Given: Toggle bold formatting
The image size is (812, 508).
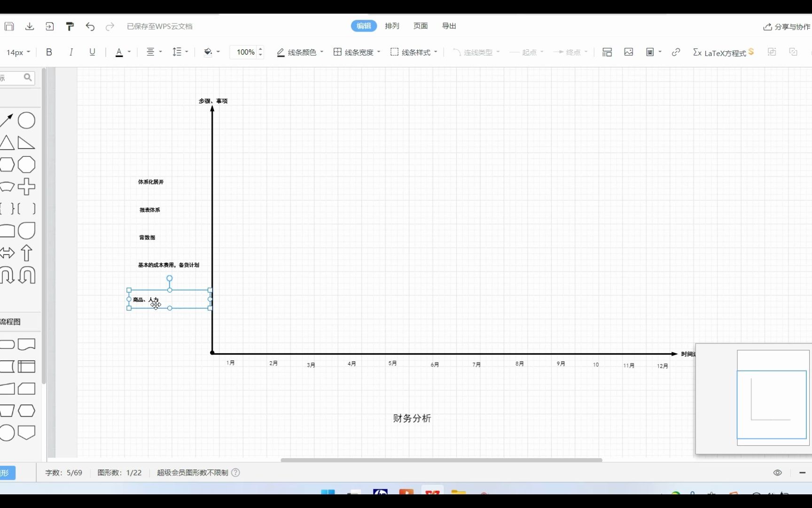Looking at the screenshot, I should pyautogui.click(x=49, y=52).
